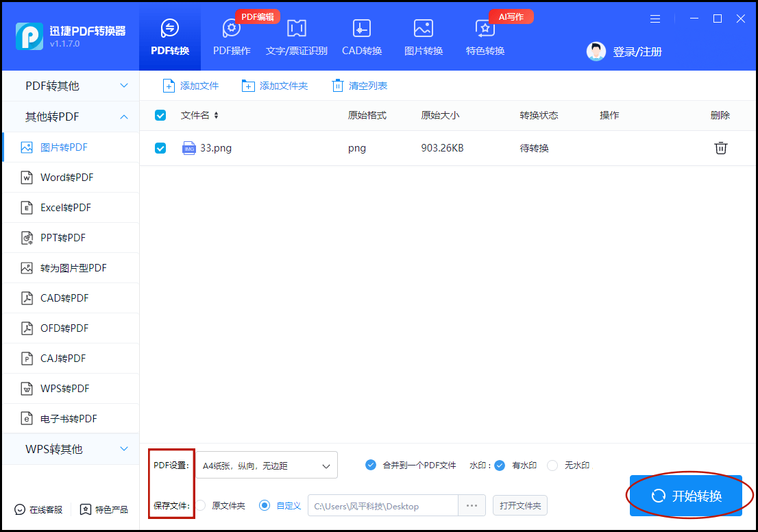This screenshot has width=758, height=532.
Task: Click 添加文件夹 to add a folder
Action: click(274, 86)
